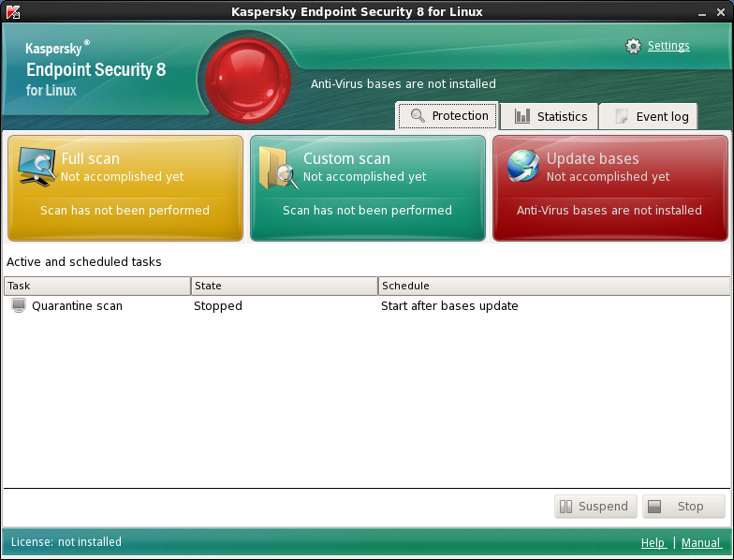Click 'License: not installed' status text
Screen dimensions: 734x560
(x=66, y=541)
